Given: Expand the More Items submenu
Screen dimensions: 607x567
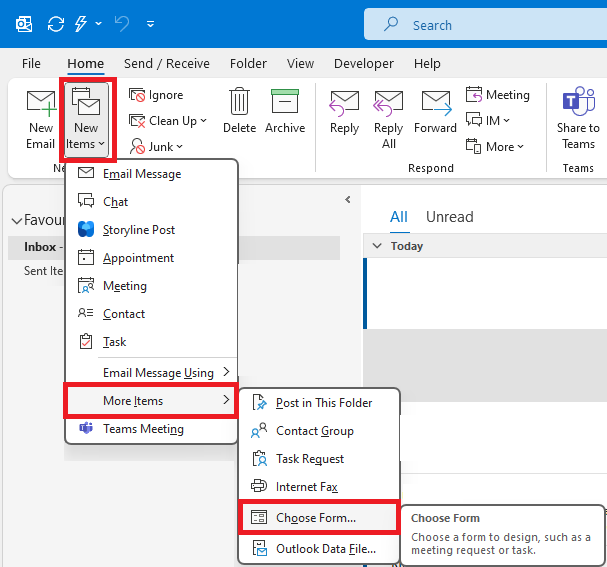Looking at the screenshot, I should pyautogui.click(x=151, y=401).
